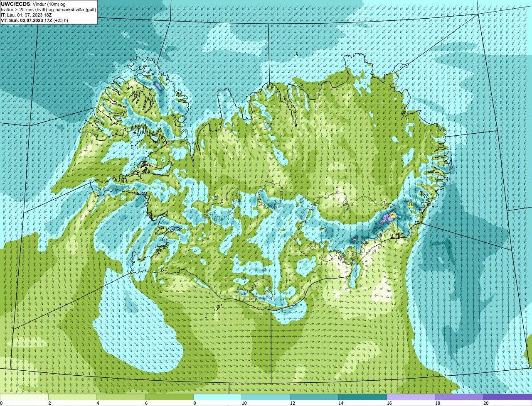This screenshot has width=532, height=406.
Task: Pick the green legend swatch between 6 and 8
Action: [169, 397]
